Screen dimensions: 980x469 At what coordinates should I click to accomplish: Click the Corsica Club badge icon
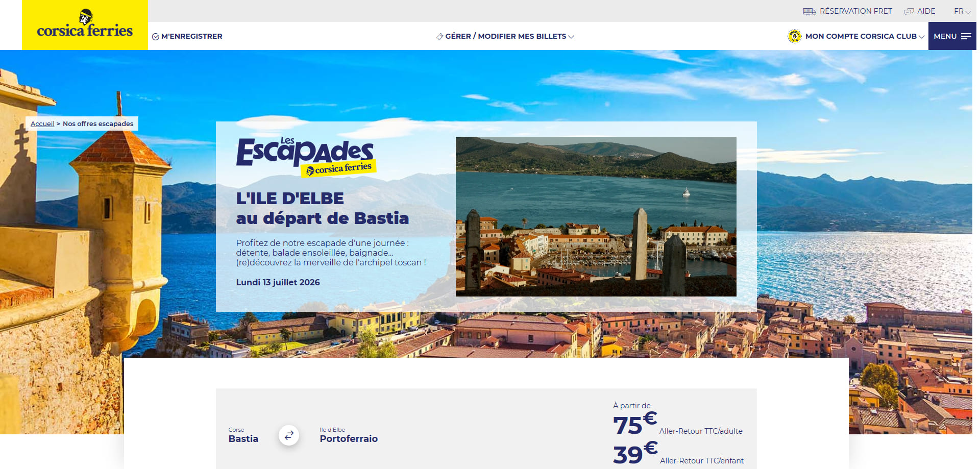[794, 36]
